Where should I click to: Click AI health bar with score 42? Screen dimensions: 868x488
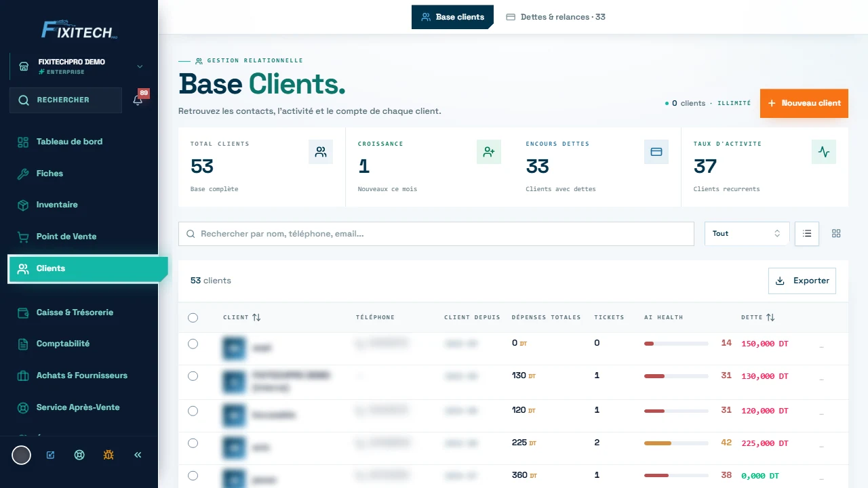[x=676, y=443]
